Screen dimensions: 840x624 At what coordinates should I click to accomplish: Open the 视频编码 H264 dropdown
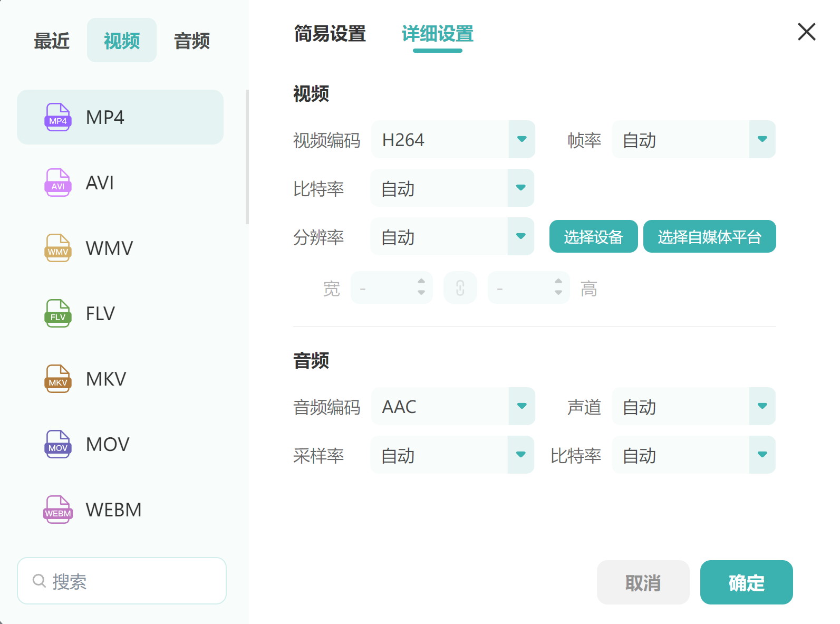(x=453, y=139)
